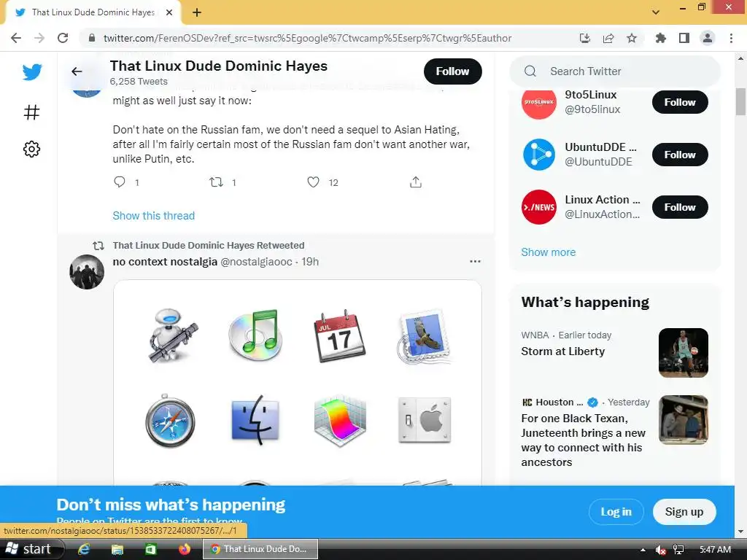Open the Chrome extensions puzzle icon
This screenshot has height=560, width=747.
click(660, 38)
